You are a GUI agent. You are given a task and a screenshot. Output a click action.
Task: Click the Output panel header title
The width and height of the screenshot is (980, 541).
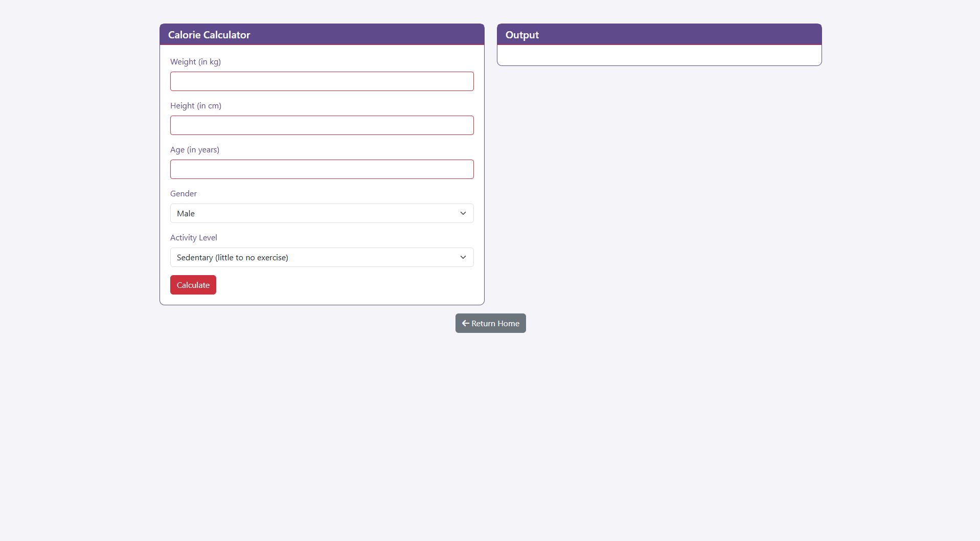[522, 35]
